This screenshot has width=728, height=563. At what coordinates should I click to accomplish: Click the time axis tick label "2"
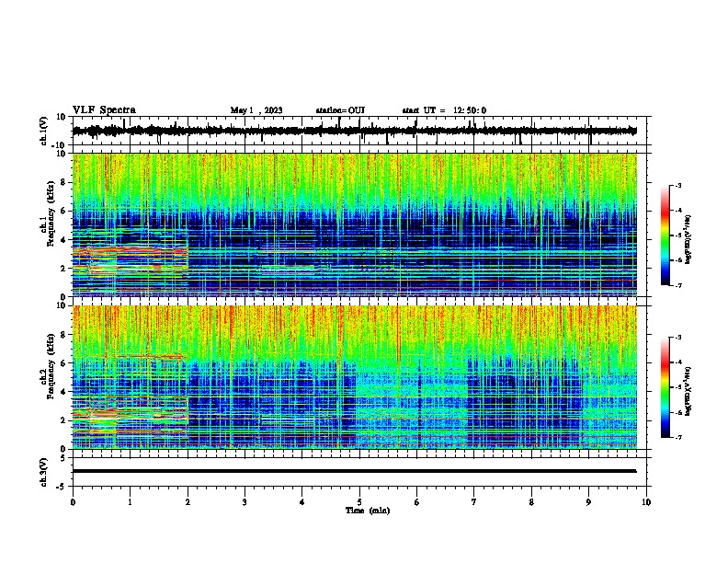click(188, 502)
